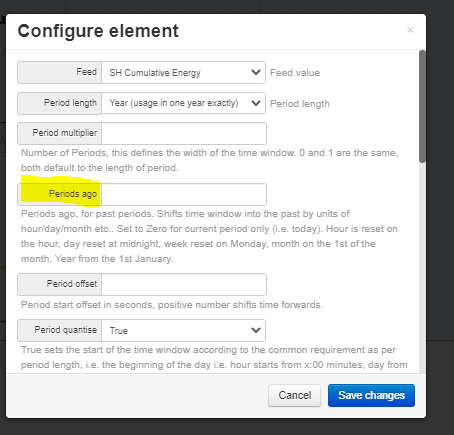Screen dimensions: 454x435
Task: Click the Period offset field label
Action: [60, 284]
